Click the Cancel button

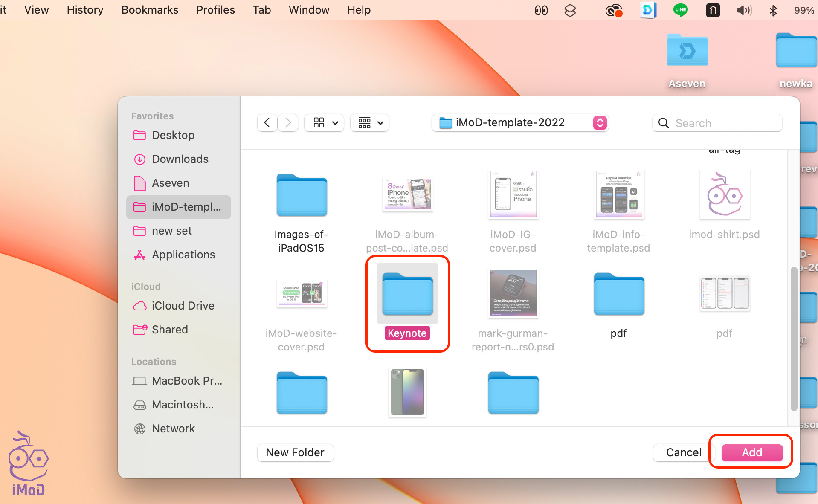(683, 452)
